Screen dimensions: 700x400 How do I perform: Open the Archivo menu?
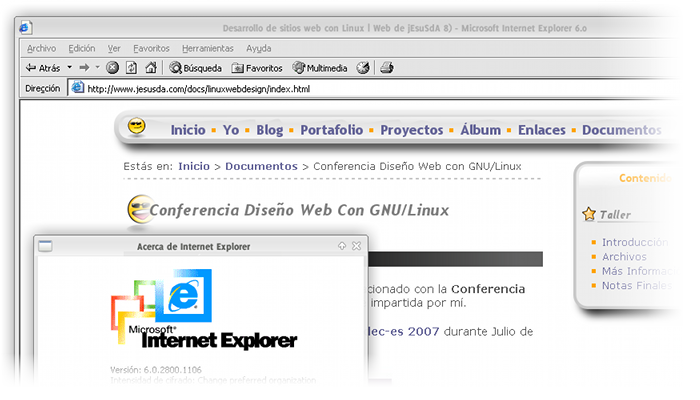42,48
